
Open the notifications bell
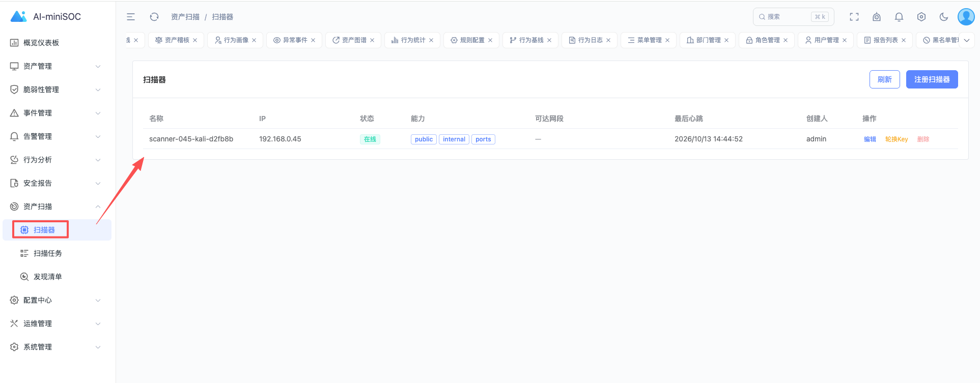pyautogui.click(x=899, y=17)
